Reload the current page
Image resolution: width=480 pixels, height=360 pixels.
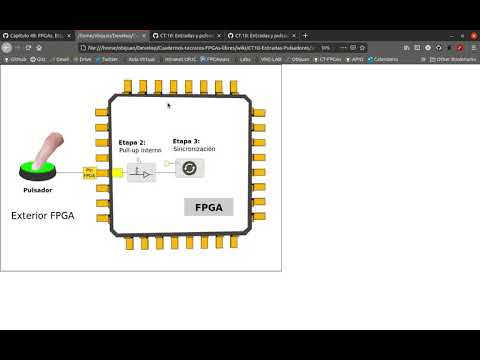[28, 48]
